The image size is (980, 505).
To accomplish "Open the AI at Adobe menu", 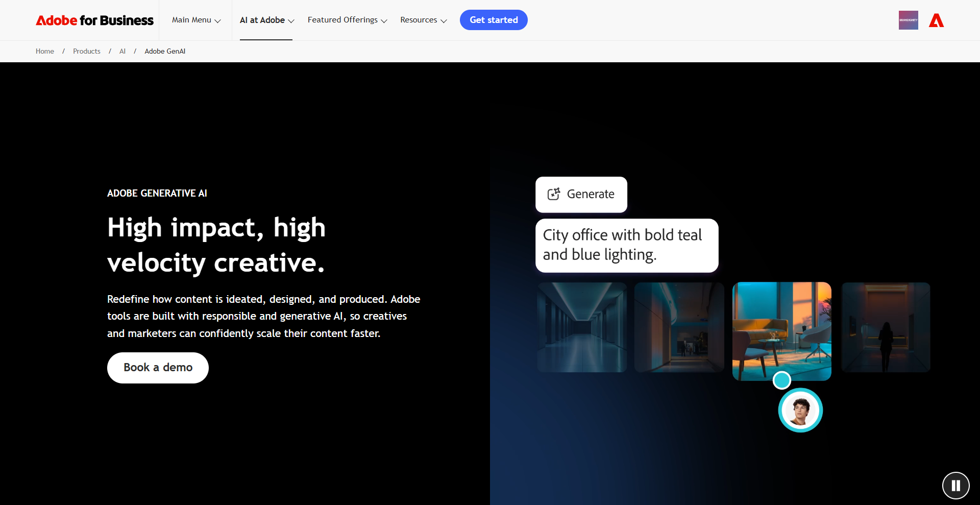I will coord(267,20).
